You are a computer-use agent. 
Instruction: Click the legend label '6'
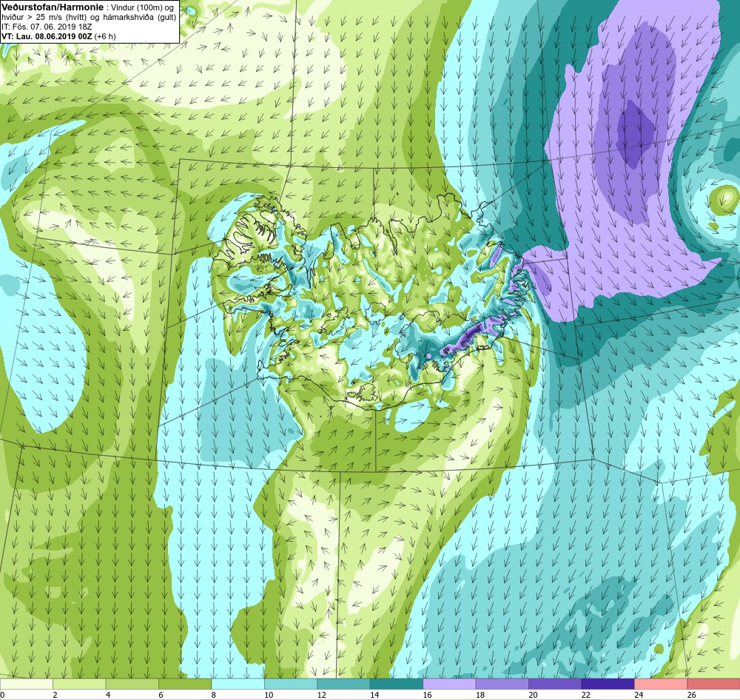pos(161,694)
